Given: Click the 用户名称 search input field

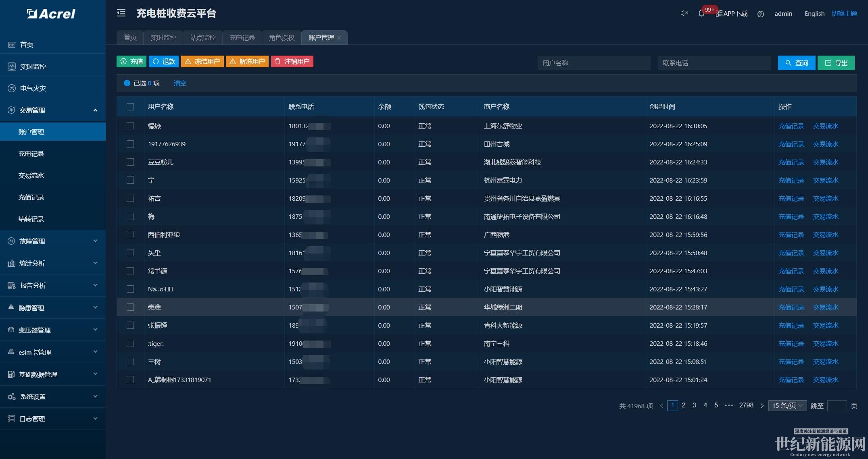Looking at the screenshot, I should tap(594, 63).
